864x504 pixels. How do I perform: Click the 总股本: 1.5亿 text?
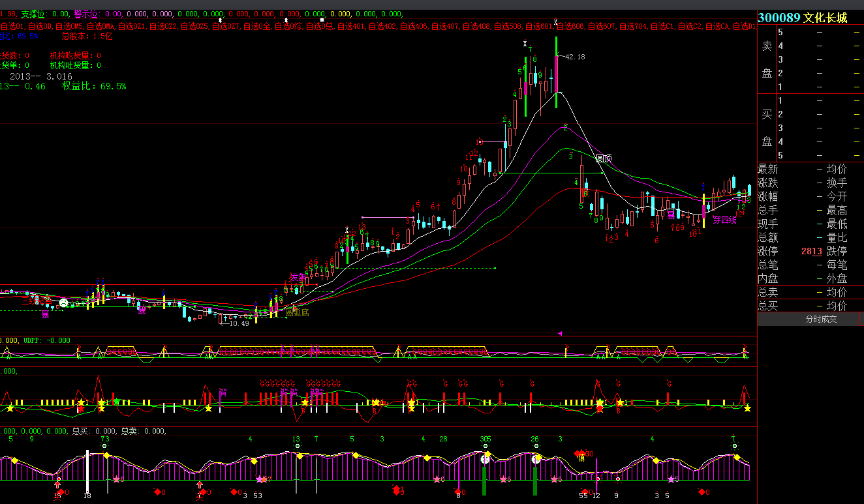[87, 37]
